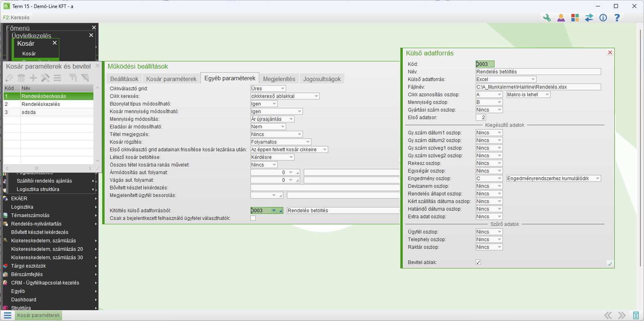Enable 'Csak a bejelentkezett felhasználó' checkbox
The height and width of the screenshot is (321, 644).
[253, 218]
